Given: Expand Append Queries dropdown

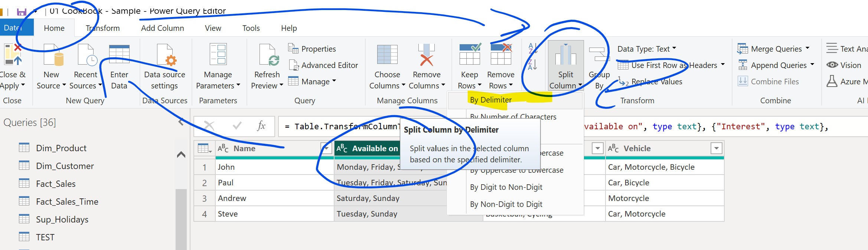Looking at the screenshot, I should pos(812,64).
